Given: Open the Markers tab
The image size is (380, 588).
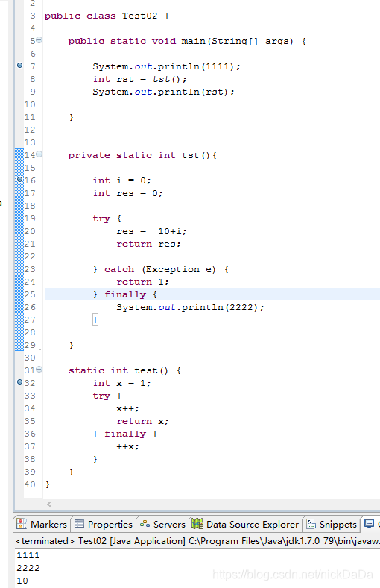Looking at the screenshot, I should click(x=42, y=524).
